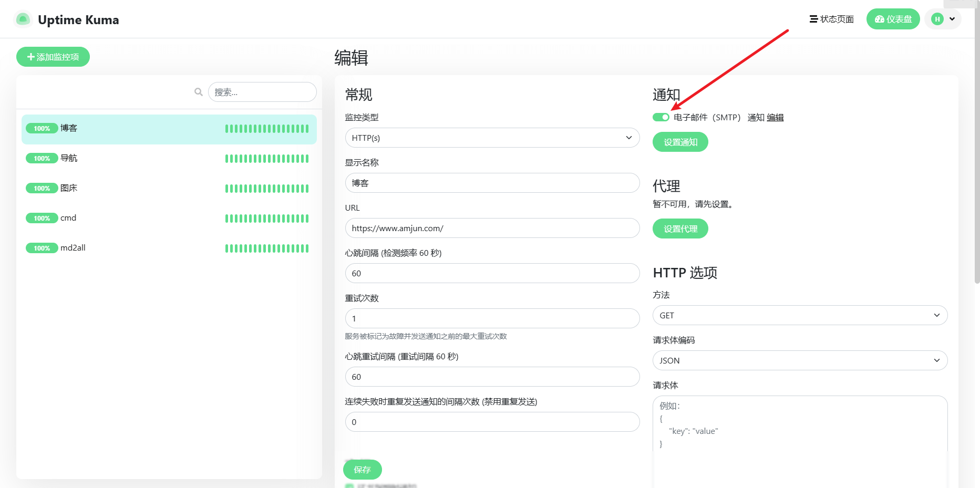Click the 搜索 search input field

point(262,91)
